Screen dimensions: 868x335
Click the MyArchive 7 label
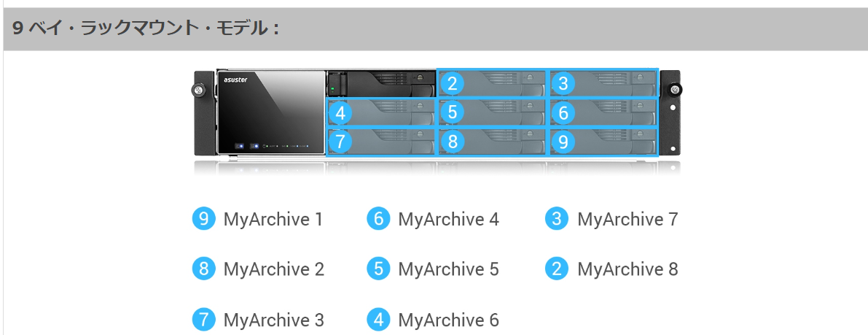coord(627,218)
